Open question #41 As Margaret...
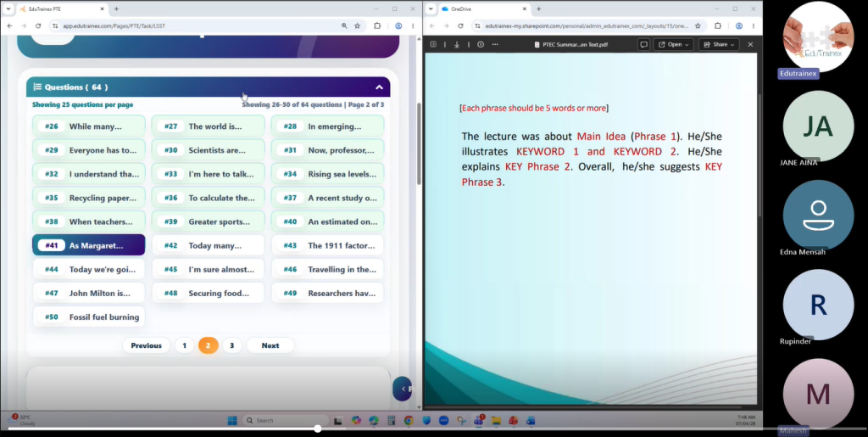 (x=88, y=245)
